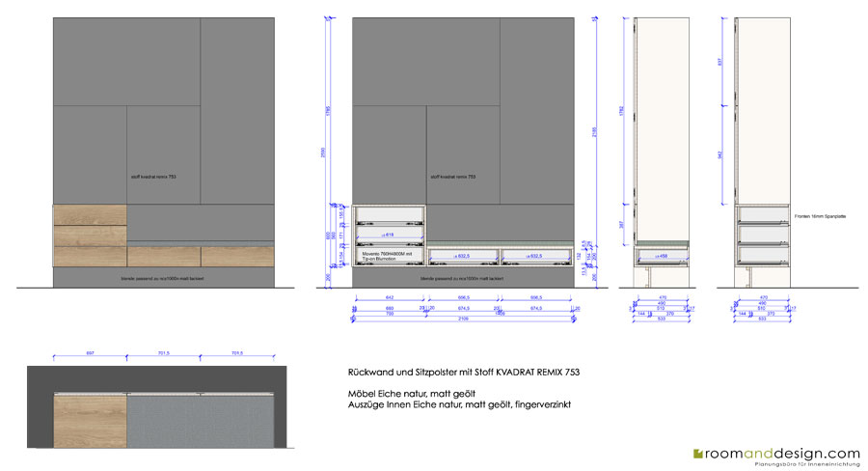The width and height of the screenshot is (868, 471).
Task: Select the 697 dimension above plan view
Action: [x=91, y=353]
